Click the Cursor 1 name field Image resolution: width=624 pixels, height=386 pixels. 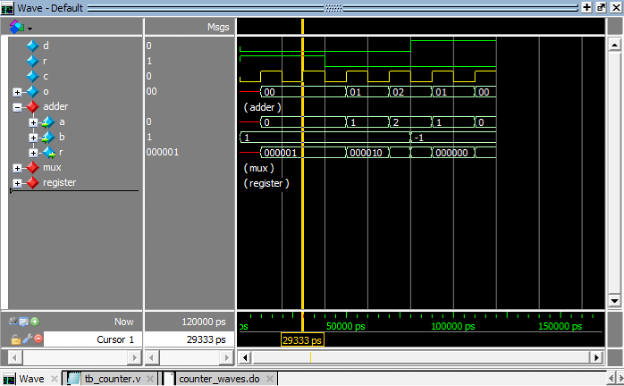pos(93,339)
